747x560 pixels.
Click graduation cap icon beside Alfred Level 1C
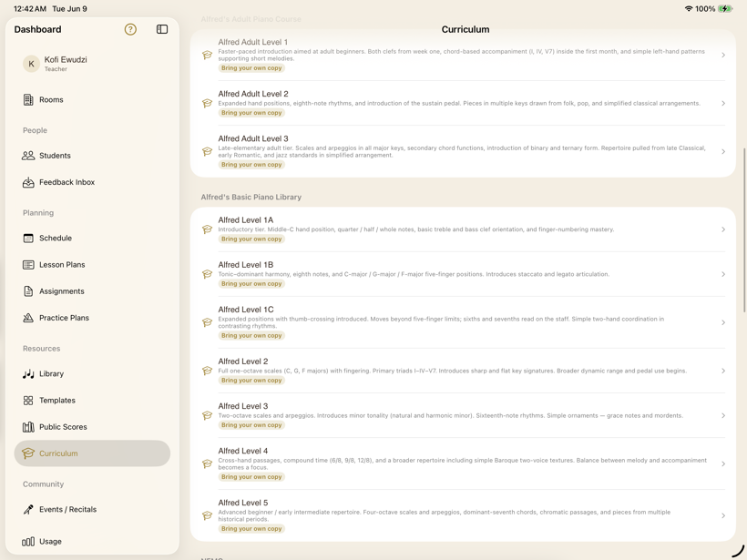coord(207,322)
